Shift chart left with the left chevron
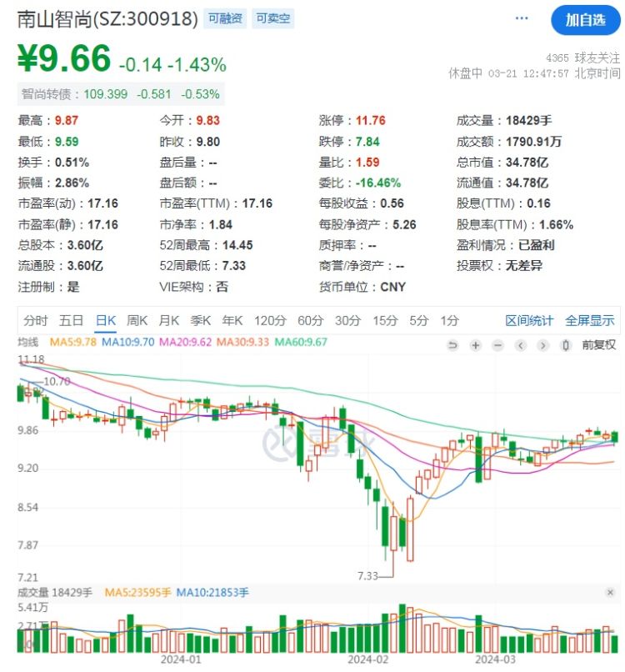The height and width of the screenshot is (672, 625). tap(521, 345)
